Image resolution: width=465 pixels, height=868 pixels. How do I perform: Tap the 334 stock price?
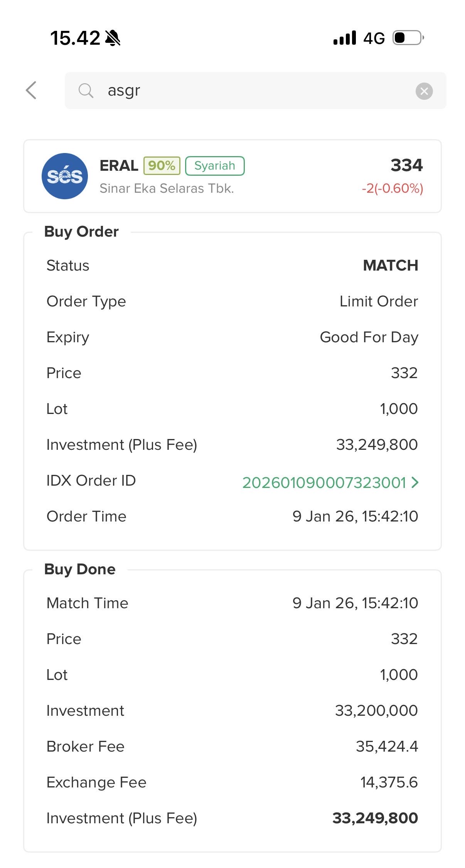point(406,165)
